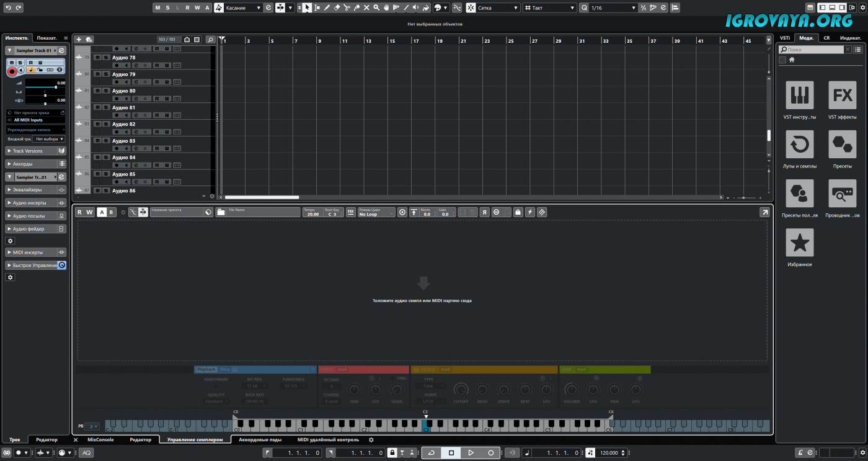Click the Add Track plus icon
The width and height of the screenshot is (868, 461).
click(79, 40)
